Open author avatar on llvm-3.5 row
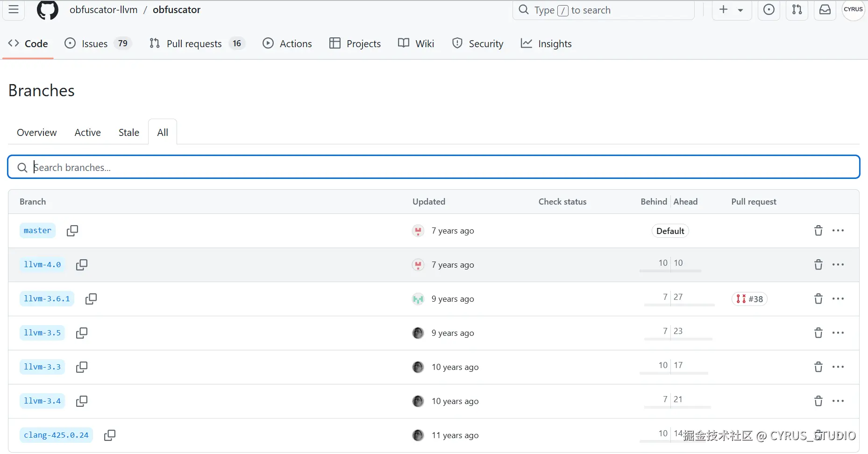 coord(418,333)
